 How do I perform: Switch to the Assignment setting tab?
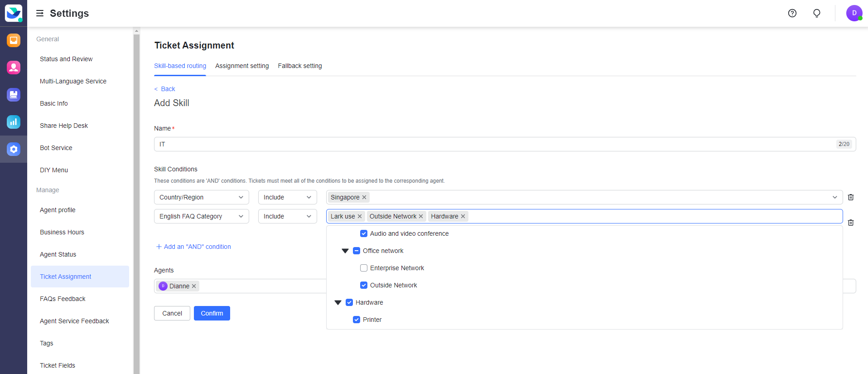(242, 66)
